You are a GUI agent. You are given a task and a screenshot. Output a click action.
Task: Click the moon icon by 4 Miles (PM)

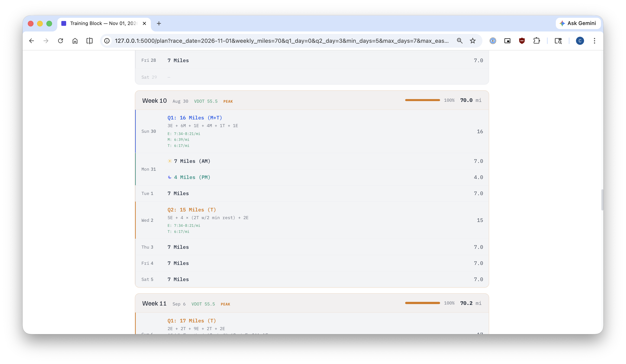[170, 177]
